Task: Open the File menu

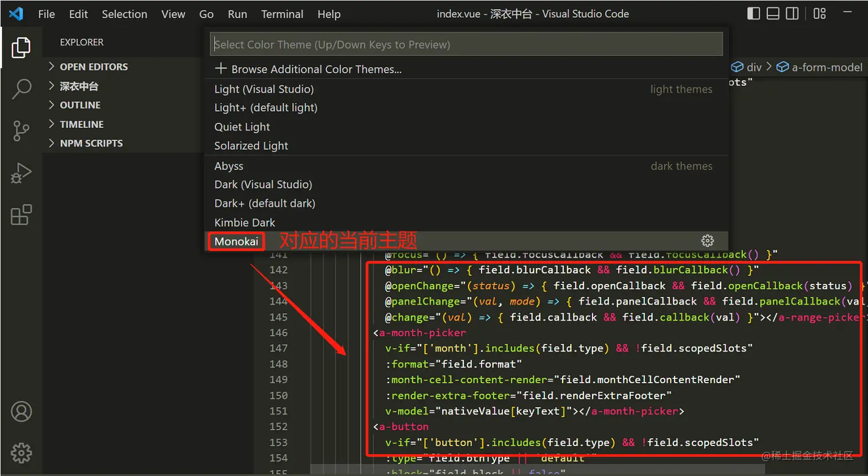Action: tap(46, 14)
